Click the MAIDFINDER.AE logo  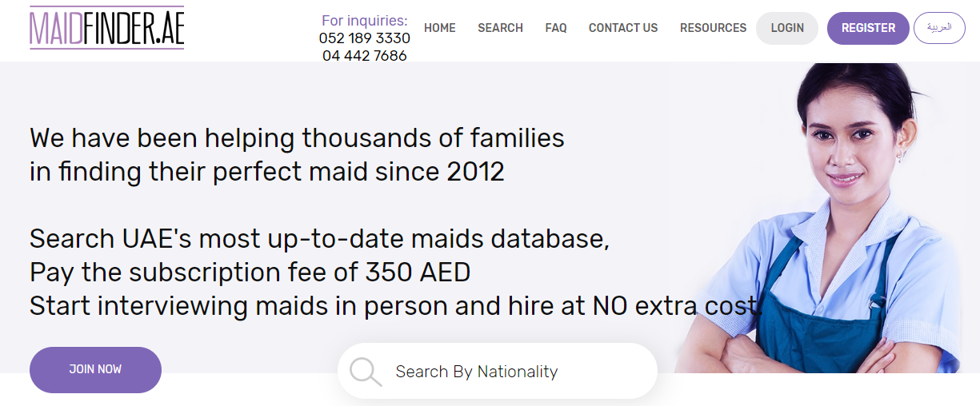(107, 28)
